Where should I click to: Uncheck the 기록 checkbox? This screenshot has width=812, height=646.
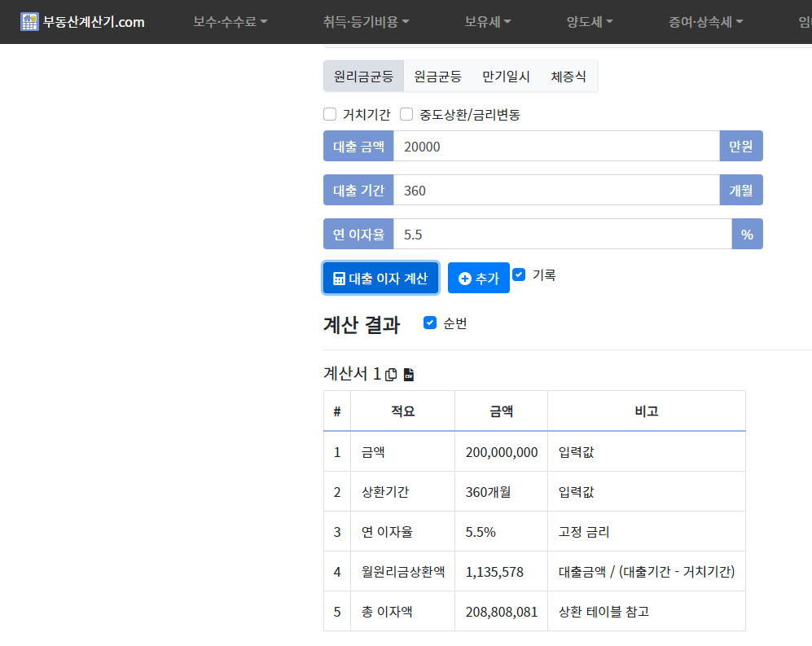[x=519, y=275]
